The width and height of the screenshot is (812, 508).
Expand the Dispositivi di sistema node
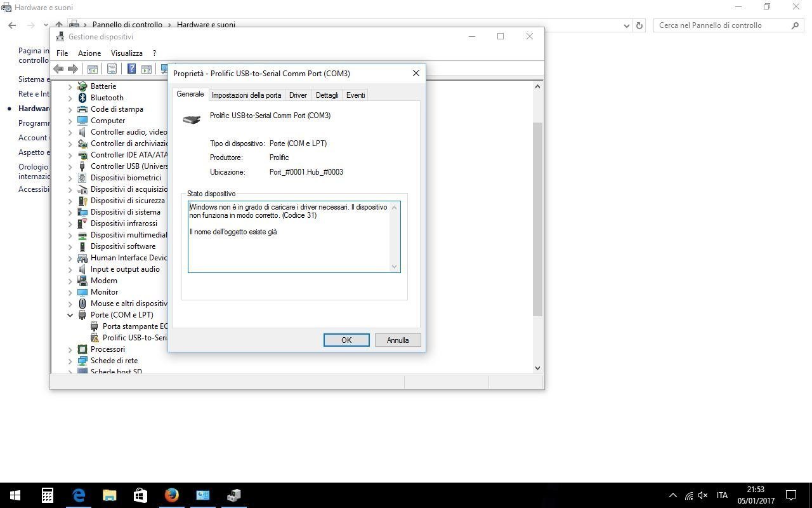70,212
